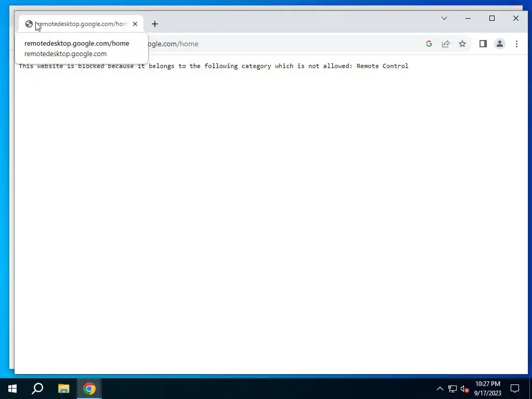The image size is (532, 399).
Task: Select the remotedesktop.google.com/home tab
Action: [x=81, y=24]
